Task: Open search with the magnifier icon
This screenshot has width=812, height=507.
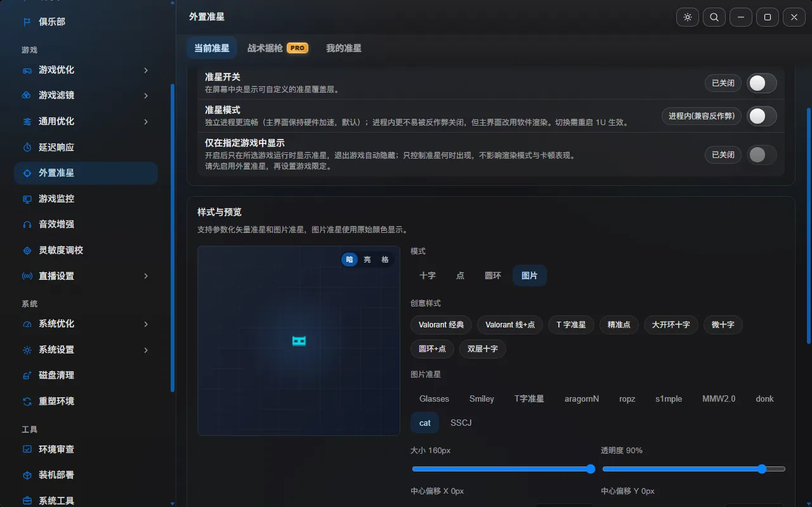Action: coord(714,17)
